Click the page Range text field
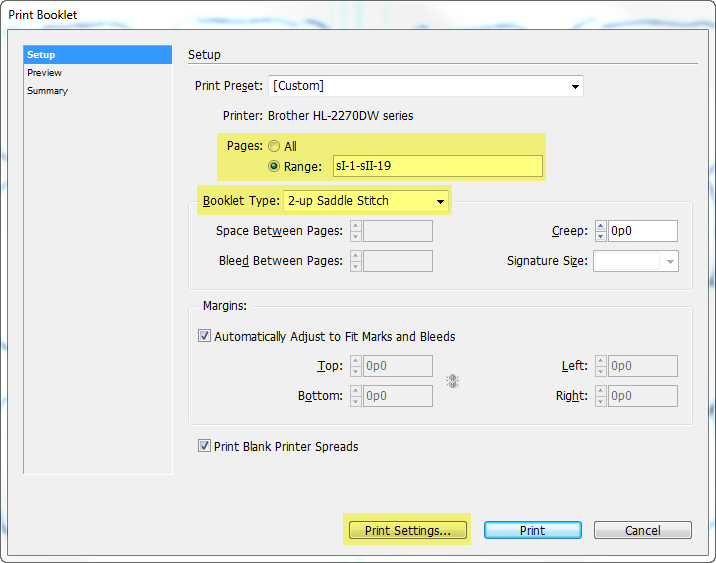 pos(437,166)
